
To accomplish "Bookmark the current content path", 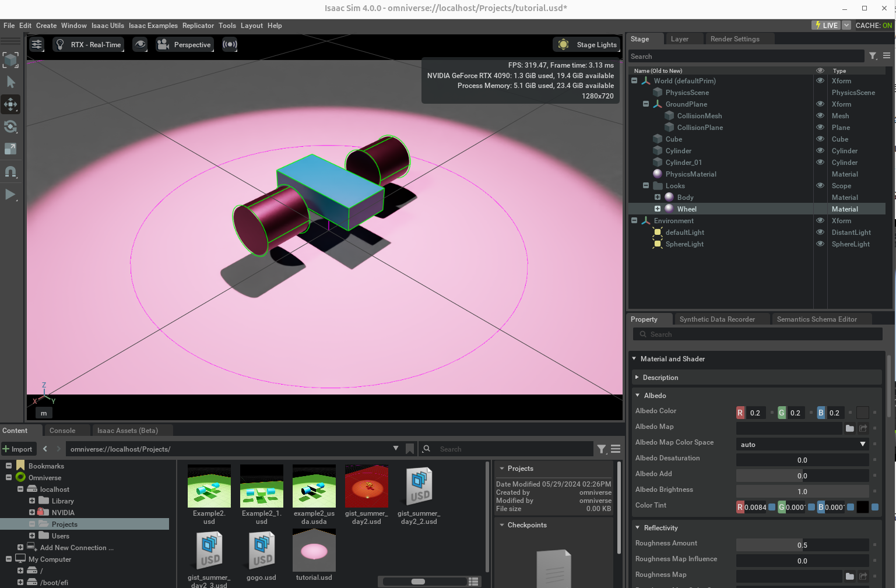I will point(410,449).
